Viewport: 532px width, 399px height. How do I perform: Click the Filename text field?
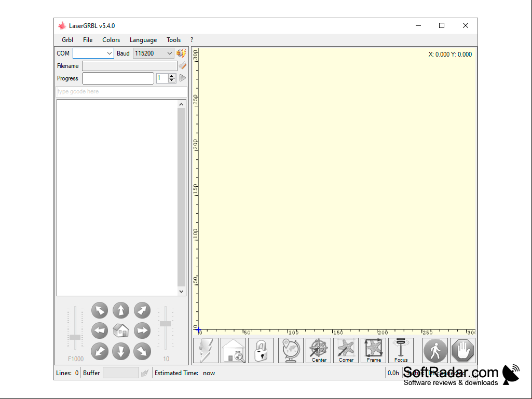coord(130,66)
